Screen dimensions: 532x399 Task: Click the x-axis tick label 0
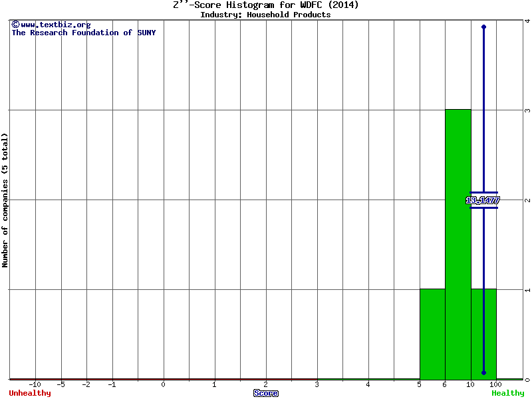click(163, 384)
